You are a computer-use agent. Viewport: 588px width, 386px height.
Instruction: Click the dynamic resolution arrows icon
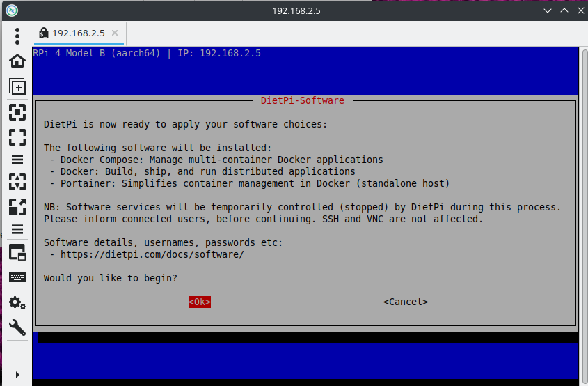pos(17,182)
